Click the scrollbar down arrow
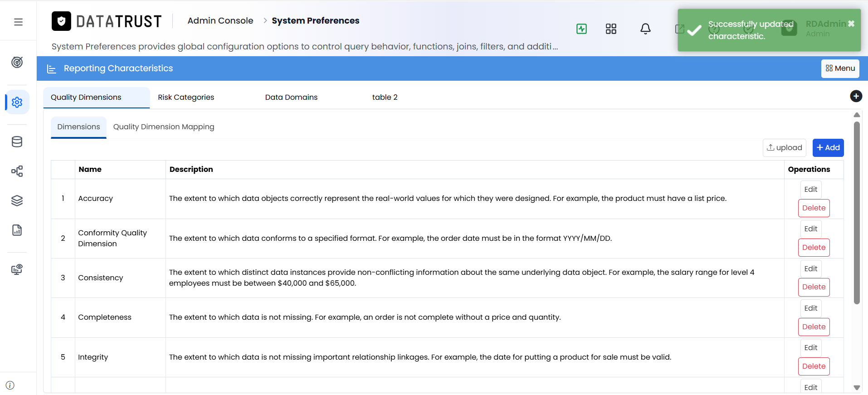 tap(857, 388)
